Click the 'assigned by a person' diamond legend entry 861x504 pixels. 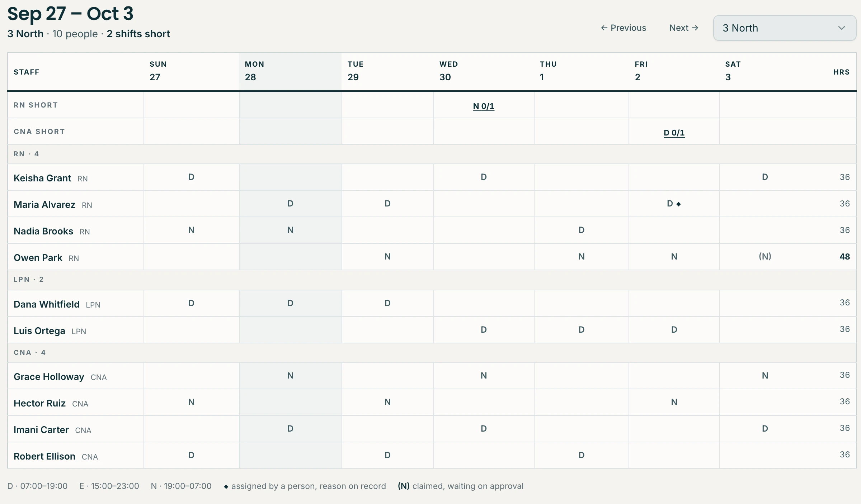click(305, 486)
